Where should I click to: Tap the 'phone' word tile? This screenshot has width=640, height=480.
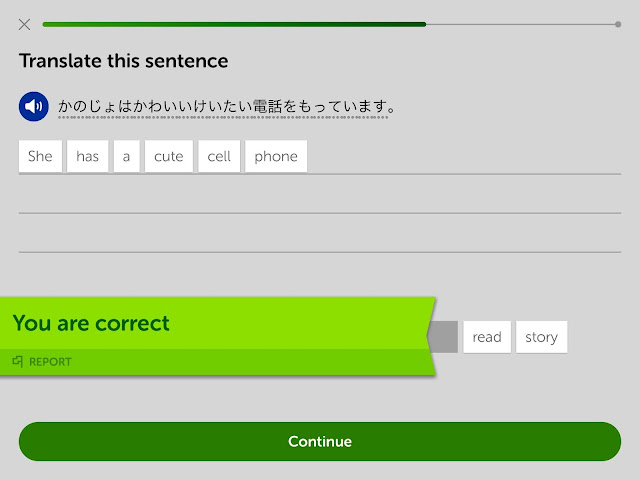point(276,156)
